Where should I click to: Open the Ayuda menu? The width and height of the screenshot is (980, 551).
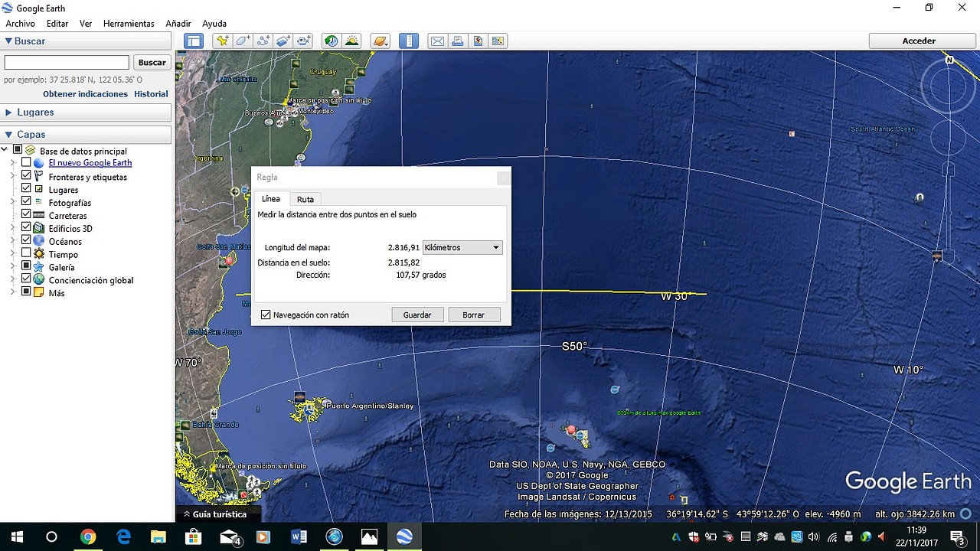coord(214,24)
